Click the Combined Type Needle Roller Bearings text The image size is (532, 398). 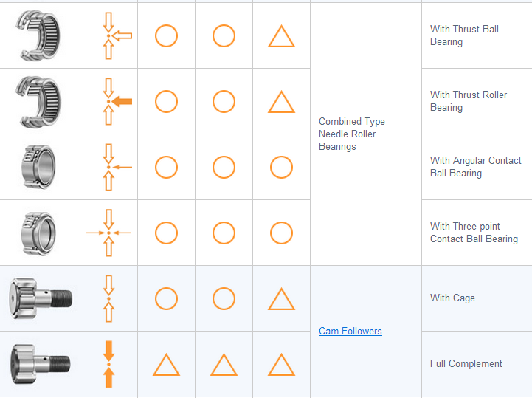pos(352,134)
